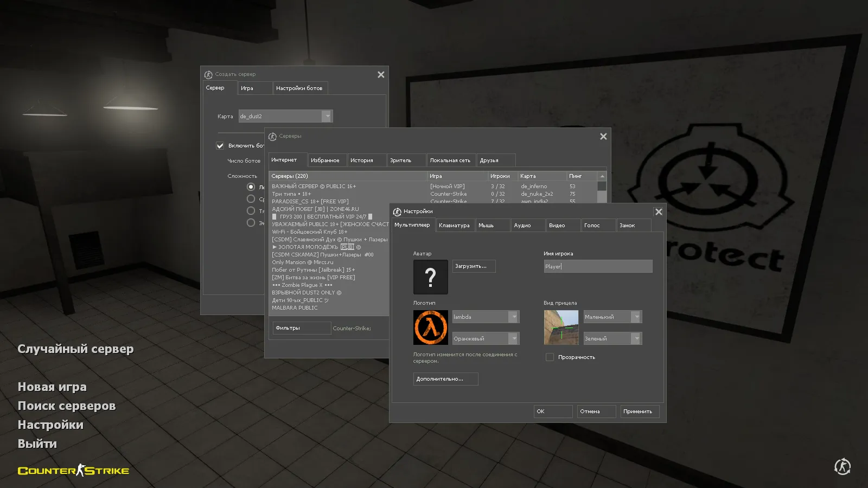
Task: Click the CS icon on the Создать сервер dialog
Action: (208, 74)
